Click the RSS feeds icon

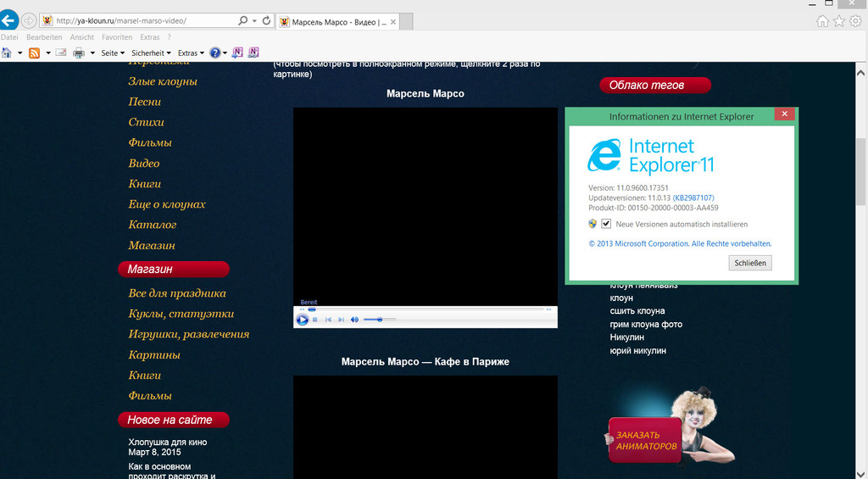point(34,53)
